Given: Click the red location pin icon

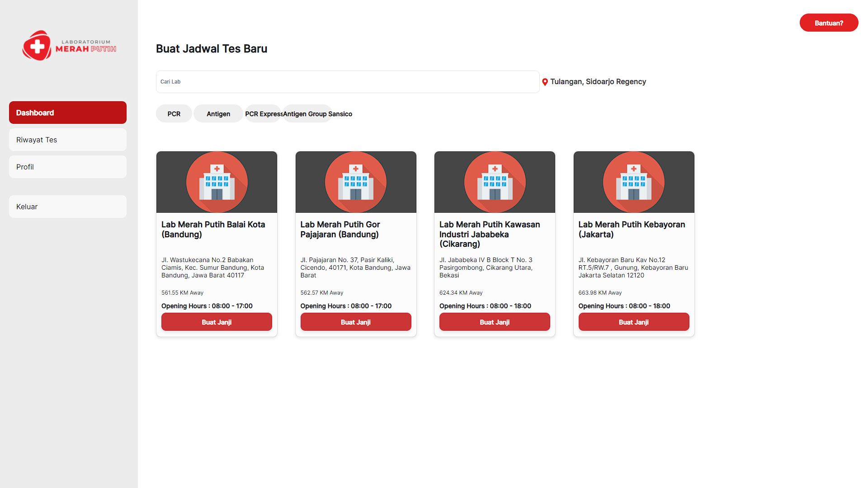Looking at the screenshot, I should tap(545, 82).
